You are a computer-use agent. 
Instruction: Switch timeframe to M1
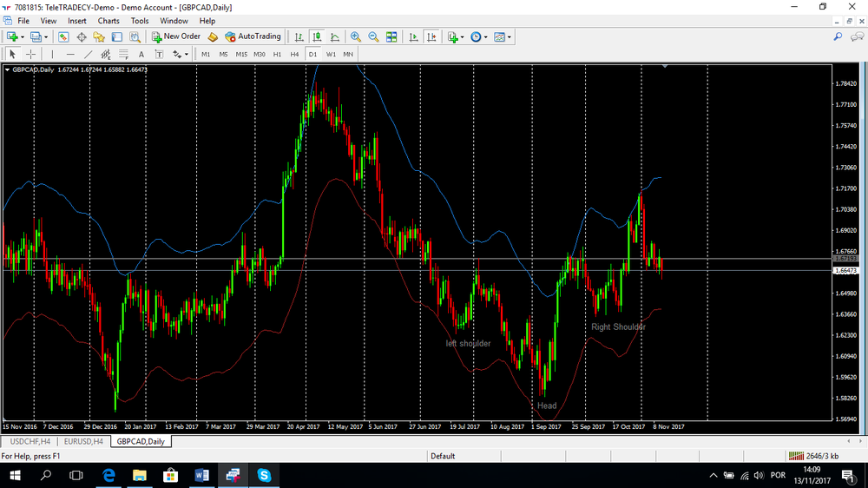[206, 55]
